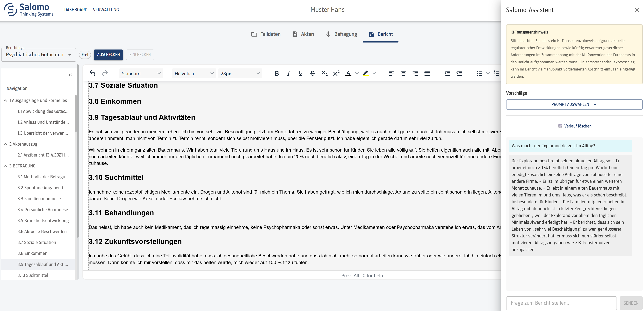Open the font color dropdown arrow
The image size is (644, 311).
coord(357,73)
